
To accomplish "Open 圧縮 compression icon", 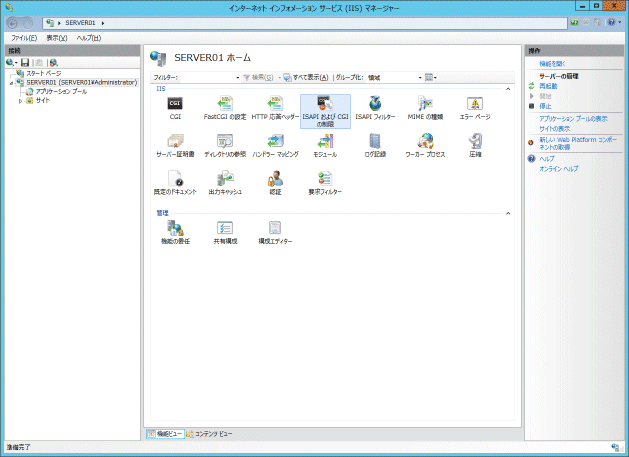I will tap(475, 141).
